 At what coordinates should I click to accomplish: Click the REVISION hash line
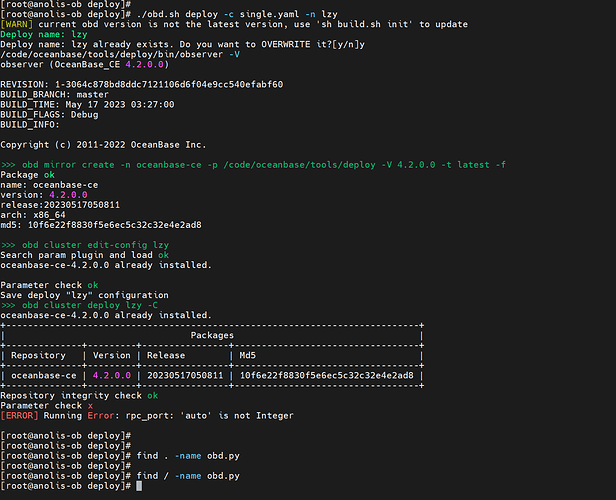point(141,84)
